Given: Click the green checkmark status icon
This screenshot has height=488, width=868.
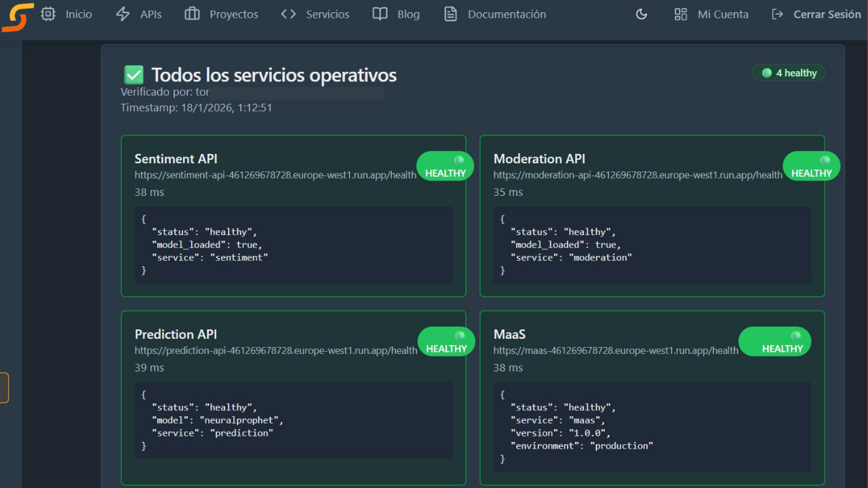Looking at the screenshot, I should [134, 75].
